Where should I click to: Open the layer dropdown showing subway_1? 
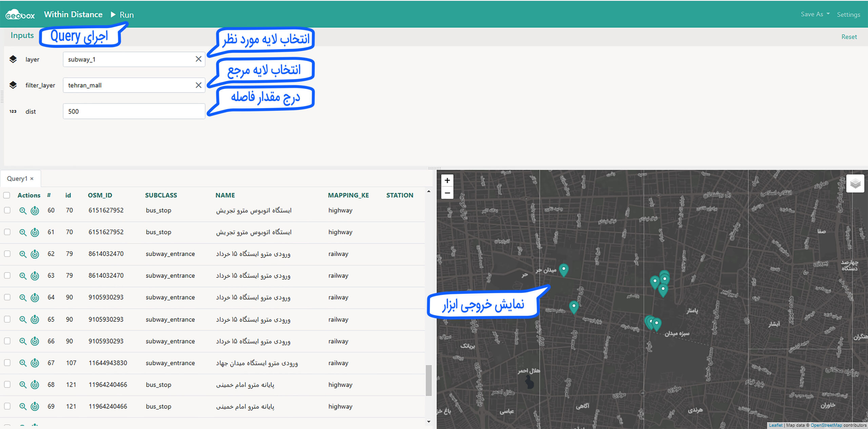click(x=129, y=59)
